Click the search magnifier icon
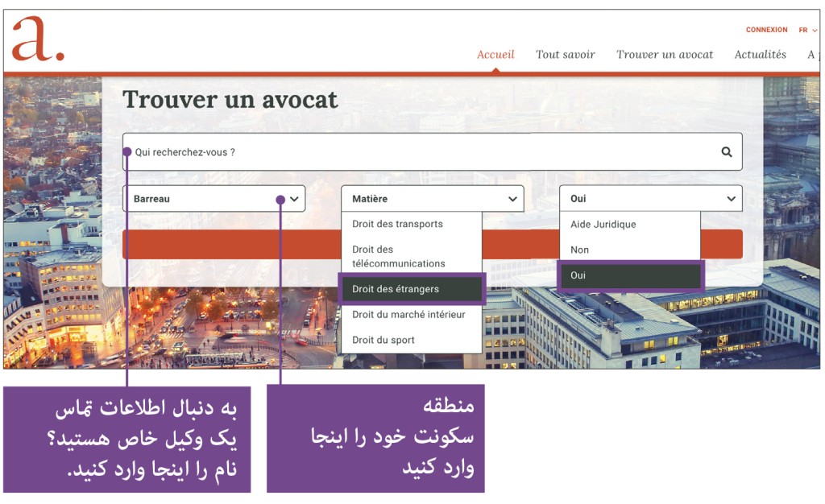 [726, 151]
